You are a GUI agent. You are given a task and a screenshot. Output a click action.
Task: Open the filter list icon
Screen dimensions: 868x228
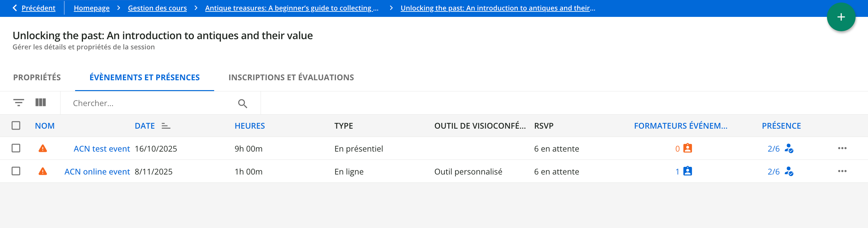[18, 103]
